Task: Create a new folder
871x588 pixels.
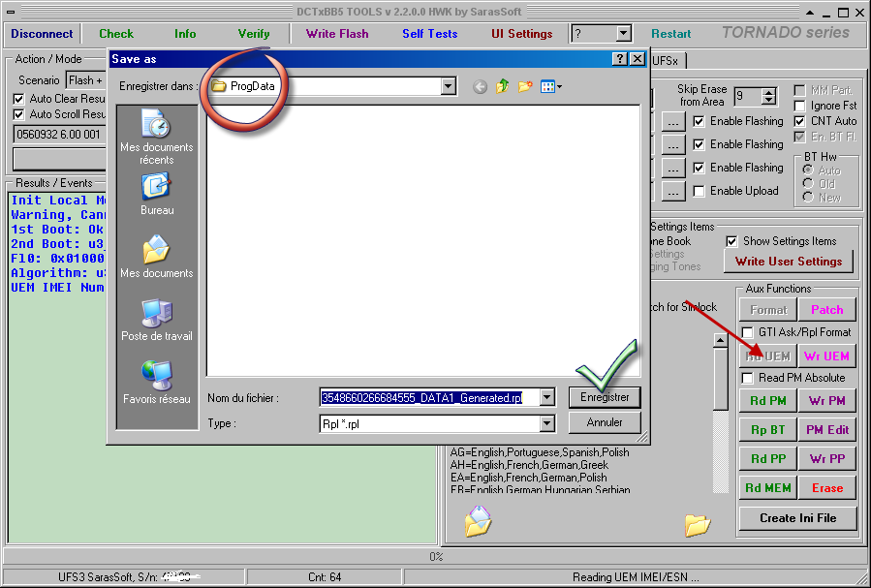Action: 525,86
